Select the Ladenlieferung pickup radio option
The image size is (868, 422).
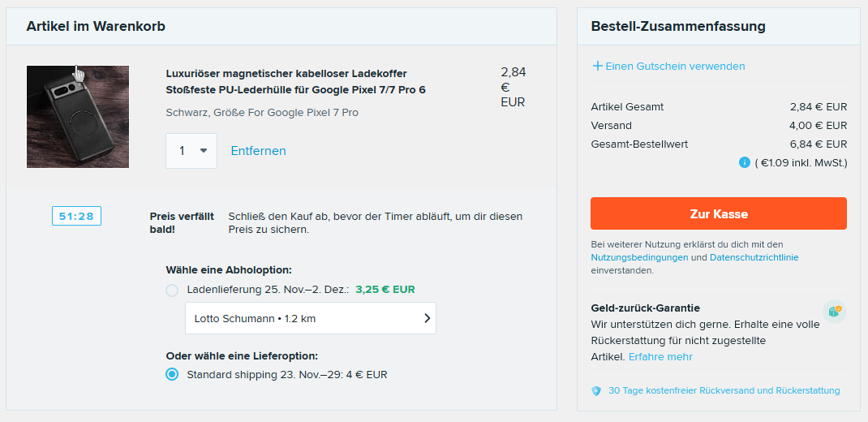172,290
